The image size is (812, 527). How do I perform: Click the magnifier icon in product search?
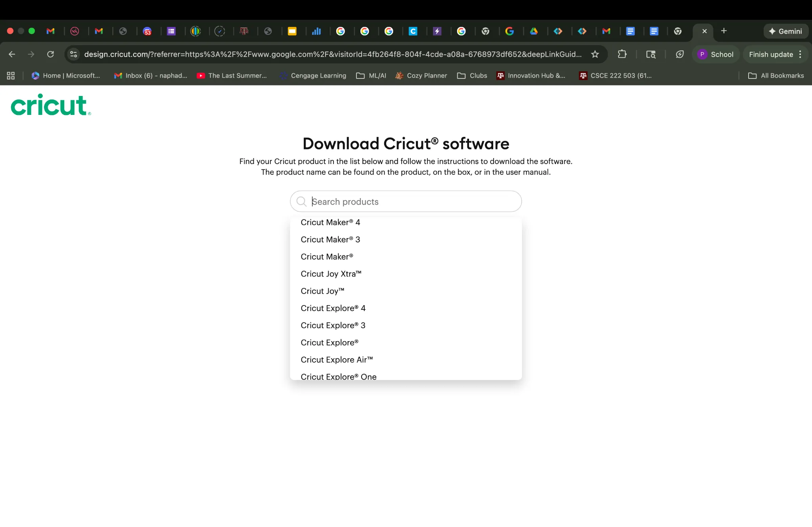pyautogui.click(x=301, y=201)
